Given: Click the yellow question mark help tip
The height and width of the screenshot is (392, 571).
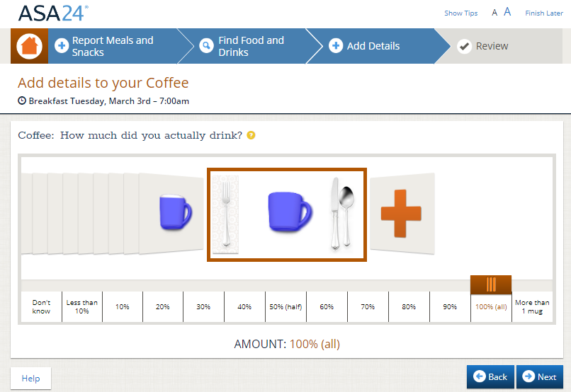Looking at the screenshot, I should click(251, 135).
